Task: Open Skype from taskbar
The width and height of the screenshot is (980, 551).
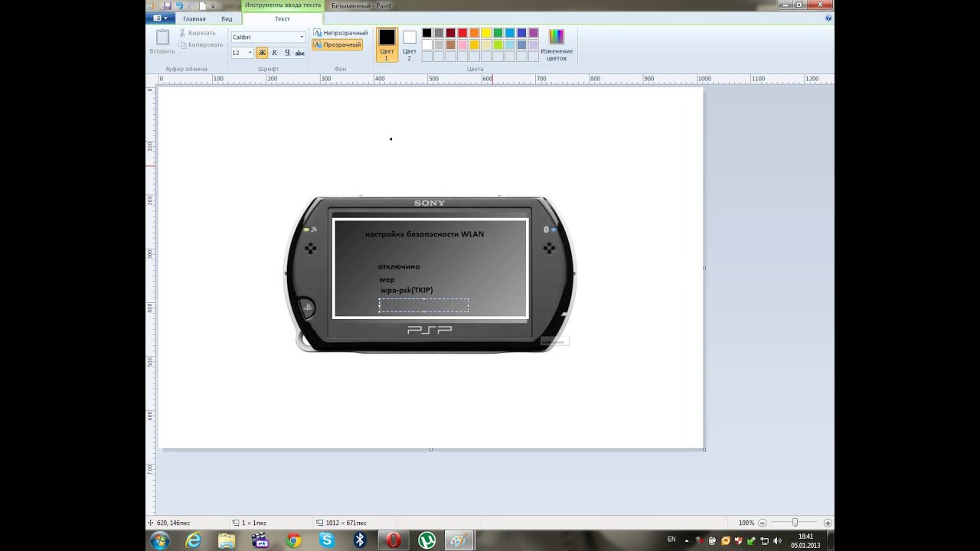Action: 327,540
